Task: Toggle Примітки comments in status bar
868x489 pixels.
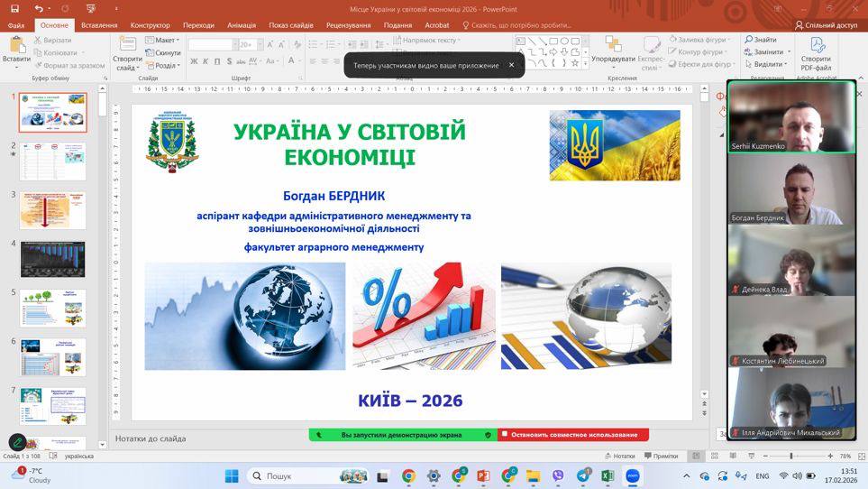Action: [661, 456]
